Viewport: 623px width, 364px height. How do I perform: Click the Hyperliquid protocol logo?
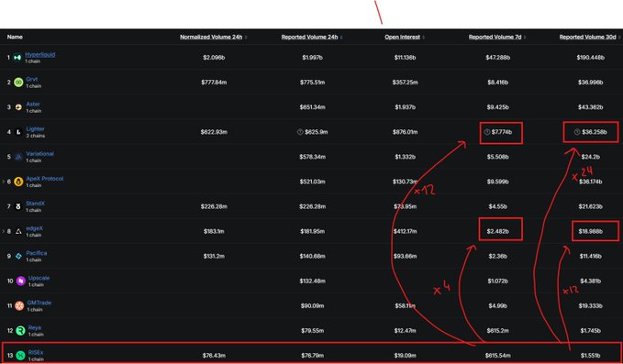coord(17,58)
